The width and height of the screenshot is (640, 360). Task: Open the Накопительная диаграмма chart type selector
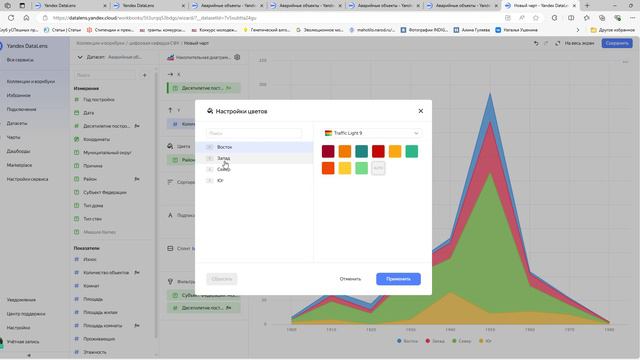[199, 57]
